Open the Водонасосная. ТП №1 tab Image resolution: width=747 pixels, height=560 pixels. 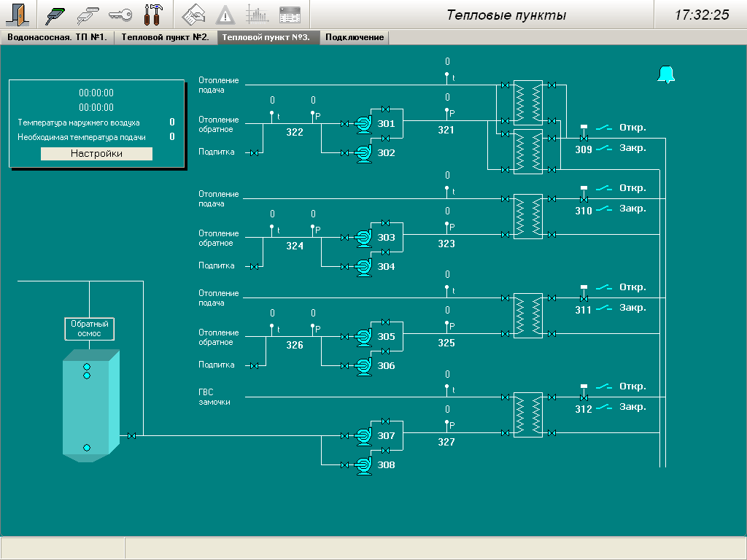(x=57, y=37)
